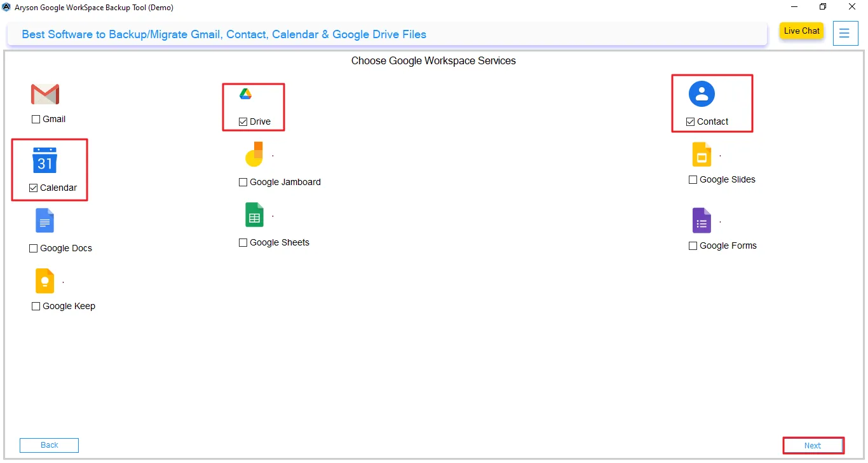Open the hamburger menu
This screenshot has width=868, height=463.
845,33
